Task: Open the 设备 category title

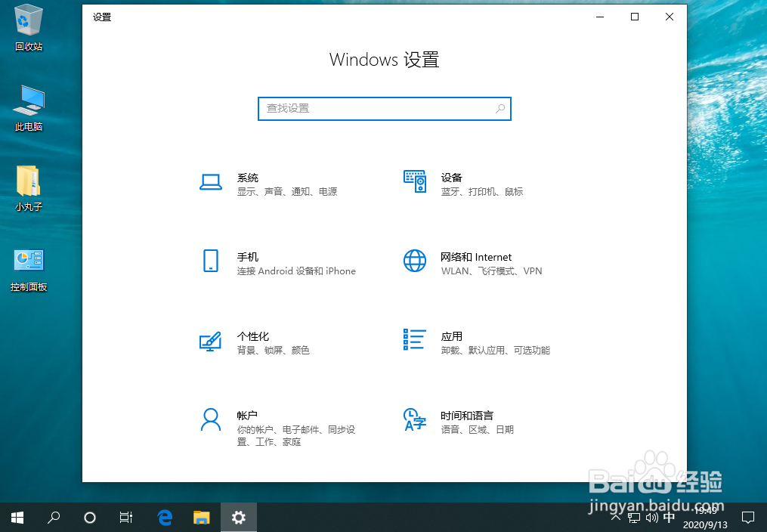Action: pos(451,178)
